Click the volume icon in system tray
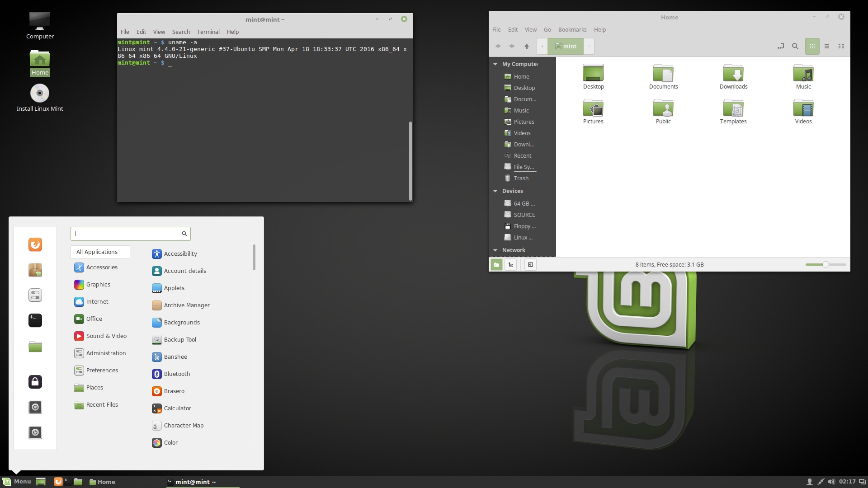 coord(831,482)
